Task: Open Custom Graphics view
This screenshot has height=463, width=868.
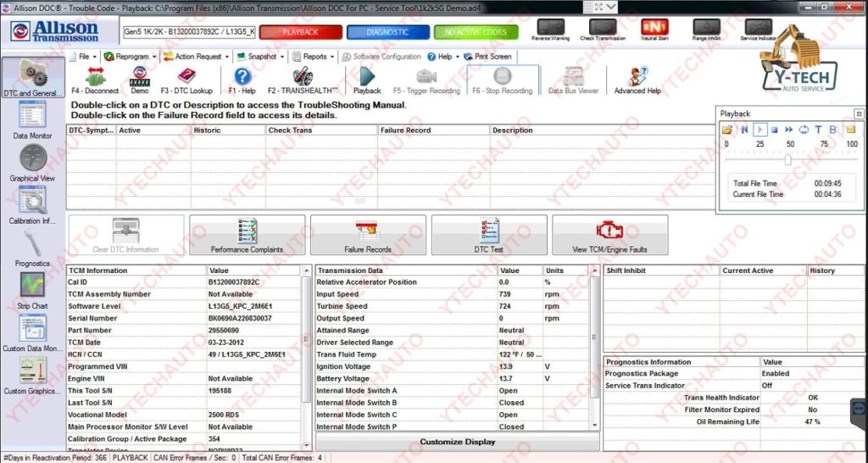Action: (x=33, y=376)
